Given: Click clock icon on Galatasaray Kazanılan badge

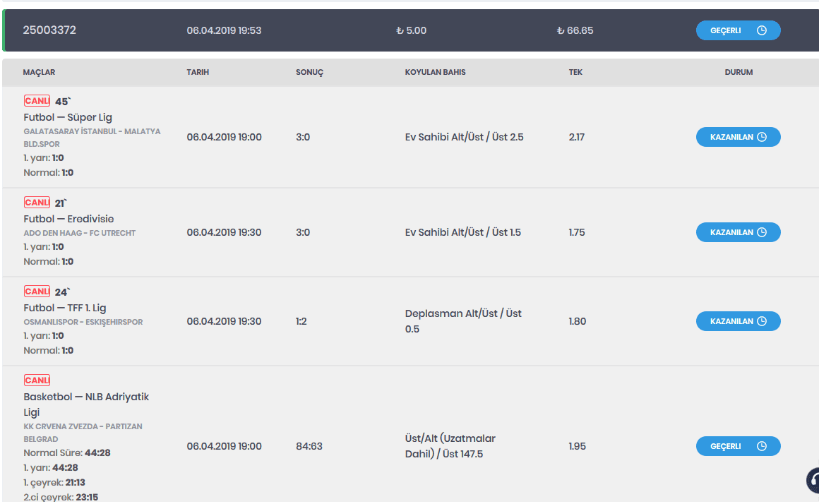Looking at the screenshot, I should (761, 137).
